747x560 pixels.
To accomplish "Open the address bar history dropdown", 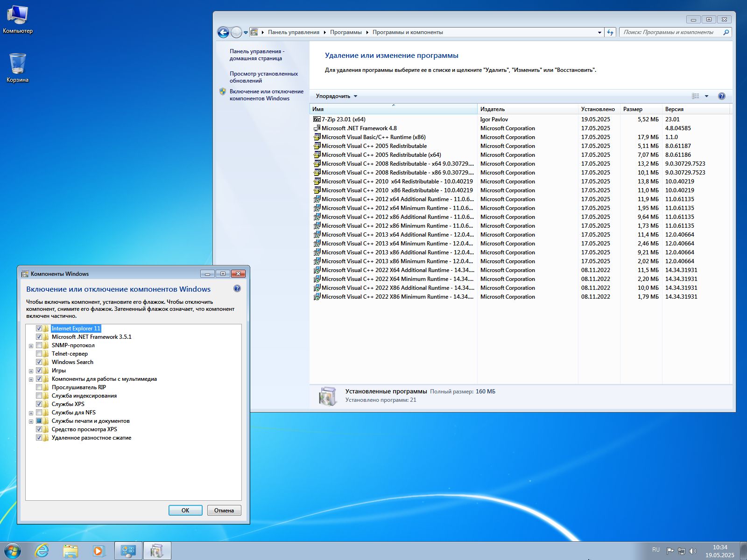I will [599, 32].
